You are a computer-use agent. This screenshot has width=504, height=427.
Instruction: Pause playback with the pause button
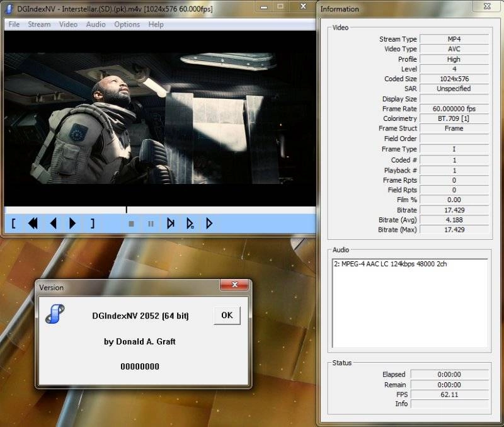[x=151, y=224]
